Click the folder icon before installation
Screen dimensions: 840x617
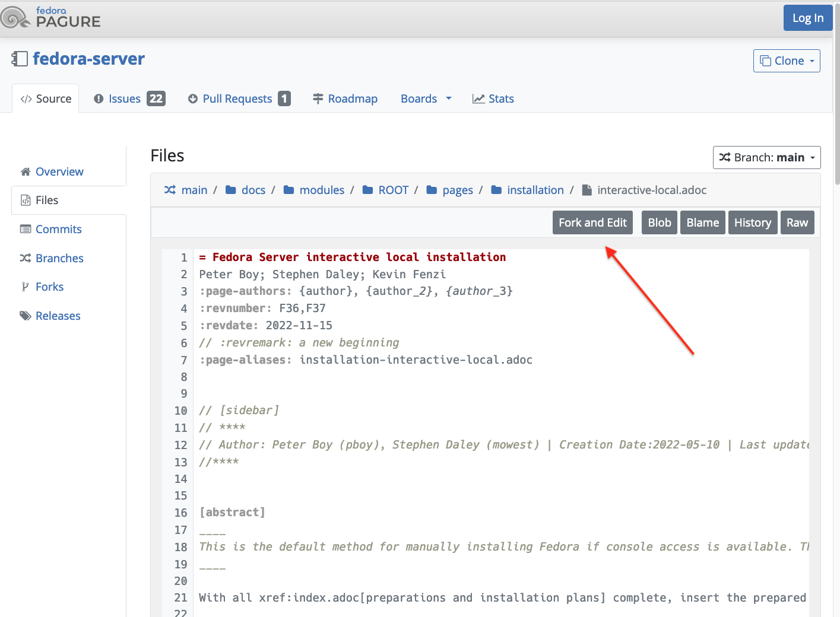(496, 190)
